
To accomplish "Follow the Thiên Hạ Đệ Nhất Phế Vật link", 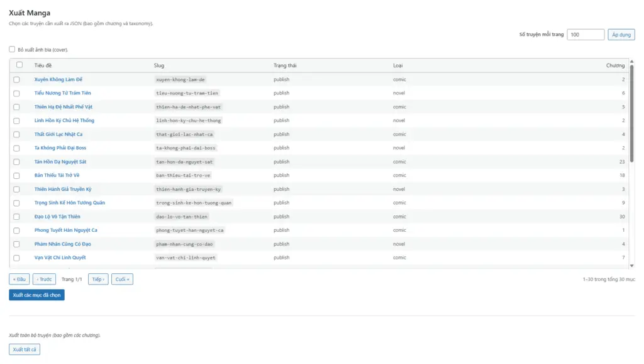I will click(64, 107).
